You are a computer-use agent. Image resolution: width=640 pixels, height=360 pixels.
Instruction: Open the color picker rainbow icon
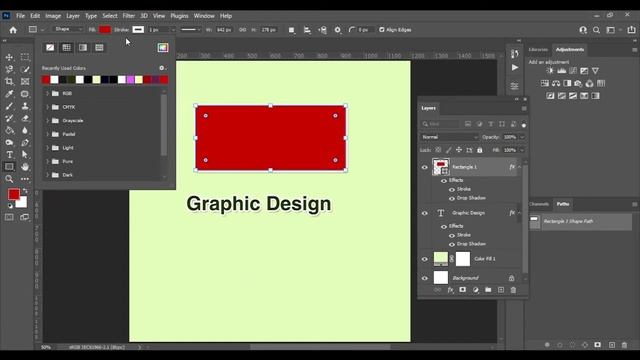click(163, 48)
